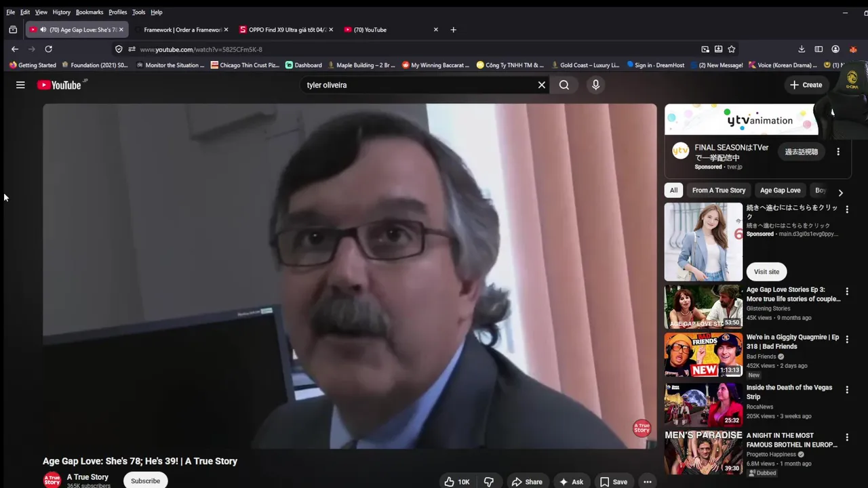Open the Bookmarks menu

90,12
